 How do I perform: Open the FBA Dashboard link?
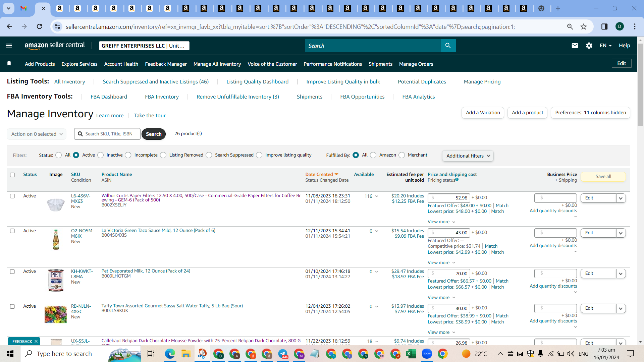tap(109, 97)
